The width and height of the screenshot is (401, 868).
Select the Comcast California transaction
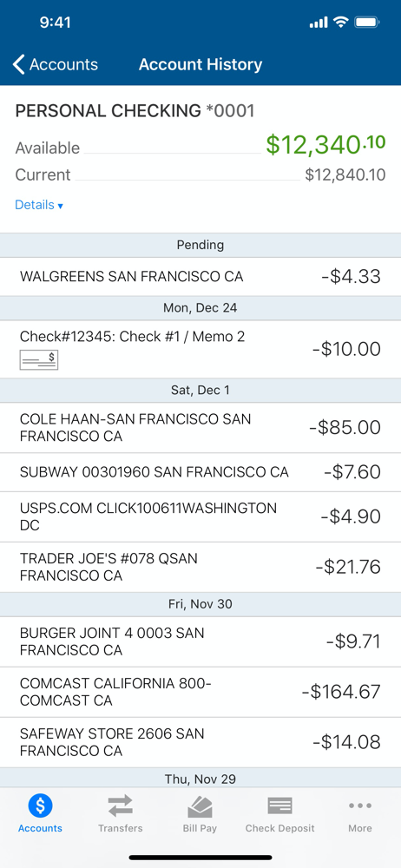coord(200,692)
